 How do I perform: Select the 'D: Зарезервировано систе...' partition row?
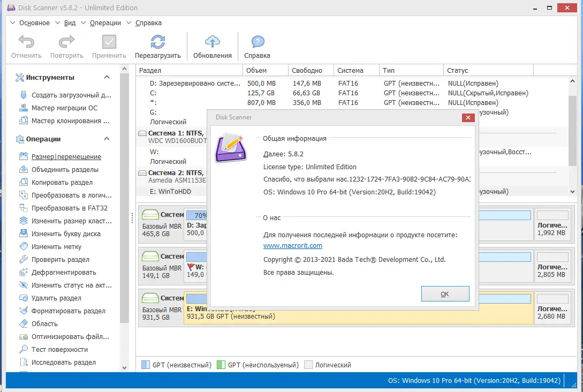click(351, 84)
